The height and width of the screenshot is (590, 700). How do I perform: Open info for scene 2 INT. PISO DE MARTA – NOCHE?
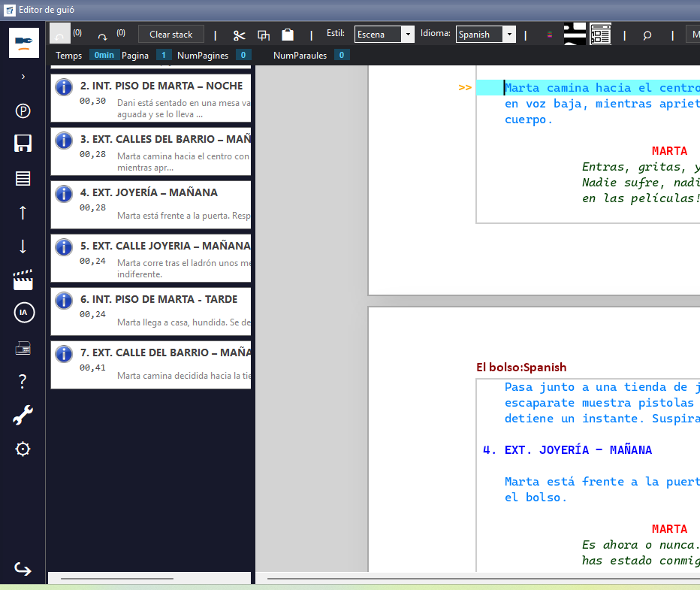pos(64,87)
